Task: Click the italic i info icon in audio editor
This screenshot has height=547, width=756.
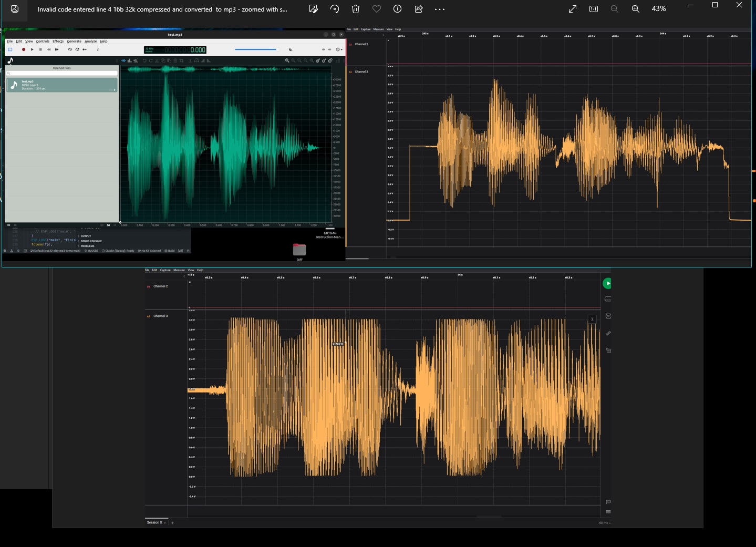Action: click(98, 49)
